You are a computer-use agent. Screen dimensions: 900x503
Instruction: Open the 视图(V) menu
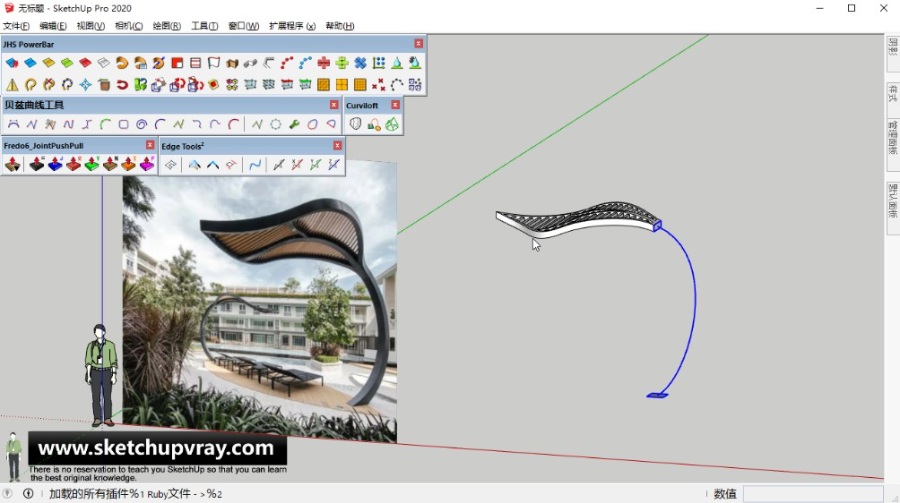[91, 26]
